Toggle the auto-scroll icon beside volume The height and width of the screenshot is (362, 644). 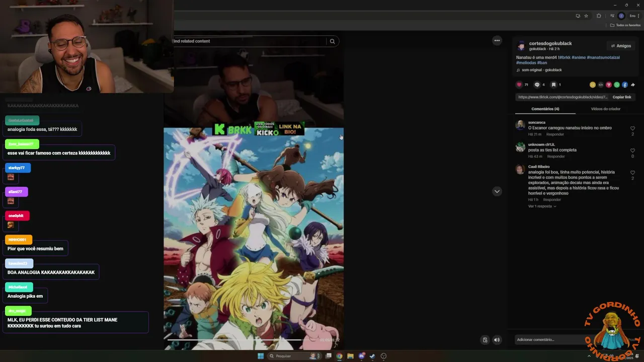(485, 340)
